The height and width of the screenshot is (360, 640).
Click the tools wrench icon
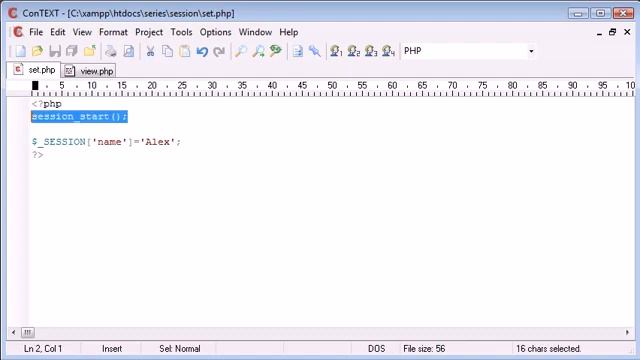315,51
